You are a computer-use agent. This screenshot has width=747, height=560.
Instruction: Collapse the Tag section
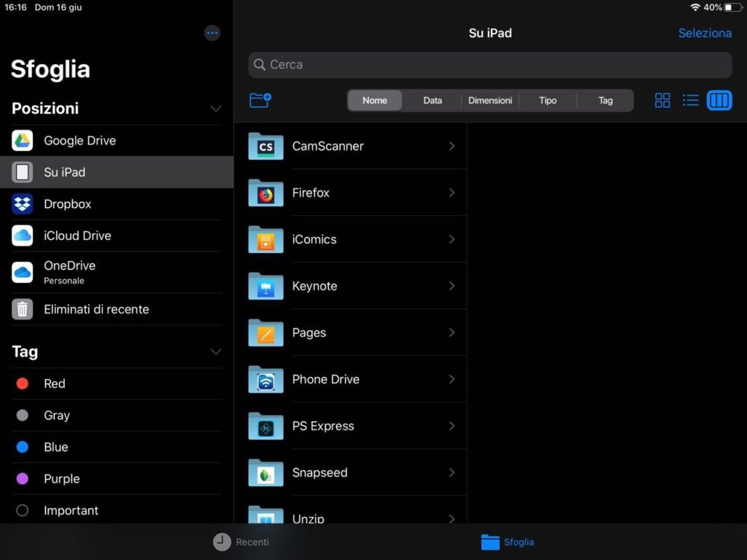pos(215,352)
